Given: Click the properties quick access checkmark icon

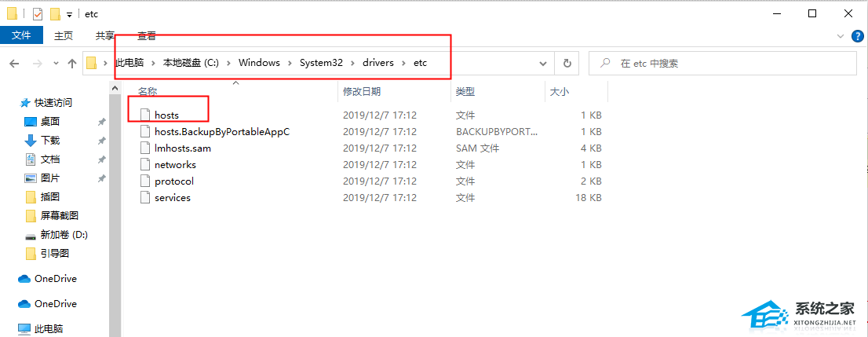Looking at the screenshot, I should (38, 14).
